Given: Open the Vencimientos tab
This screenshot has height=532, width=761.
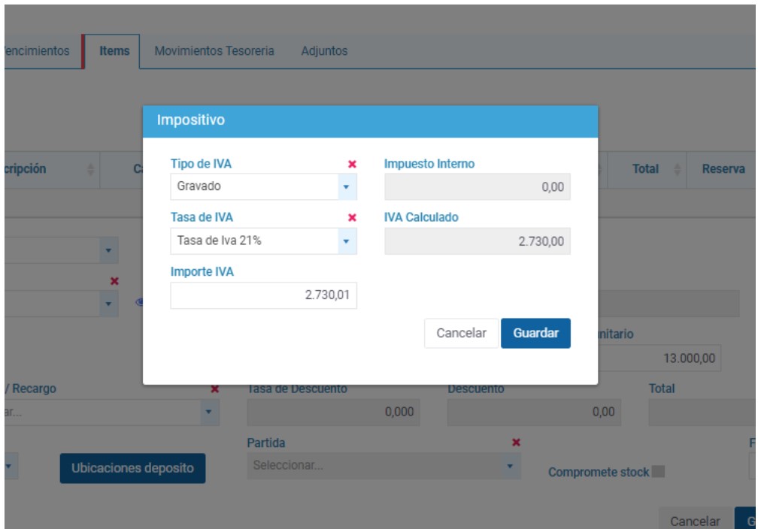Looking at the screenshot, I should [37, 51].
